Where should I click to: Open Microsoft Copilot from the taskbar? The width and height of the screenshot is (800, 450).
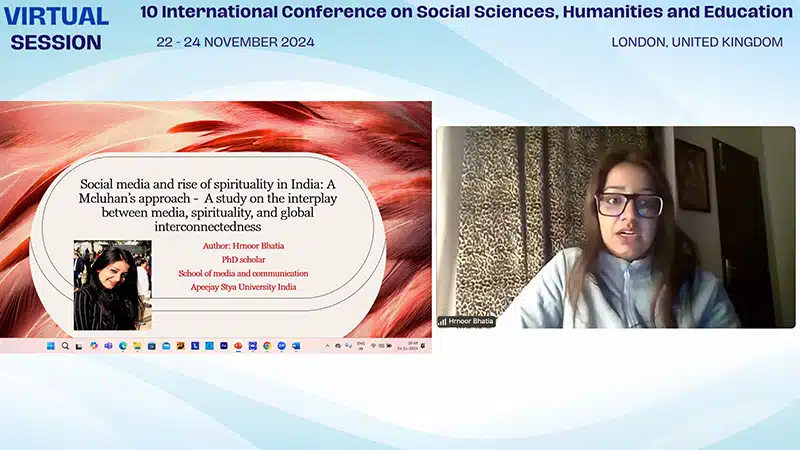coord(94,345)
